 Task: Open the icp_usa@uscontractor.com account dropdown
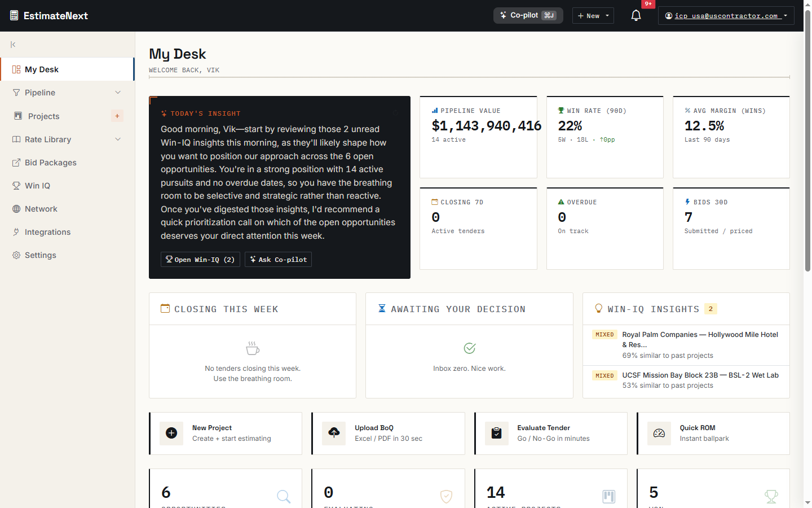pyautogui.click(x=726, y=16)
